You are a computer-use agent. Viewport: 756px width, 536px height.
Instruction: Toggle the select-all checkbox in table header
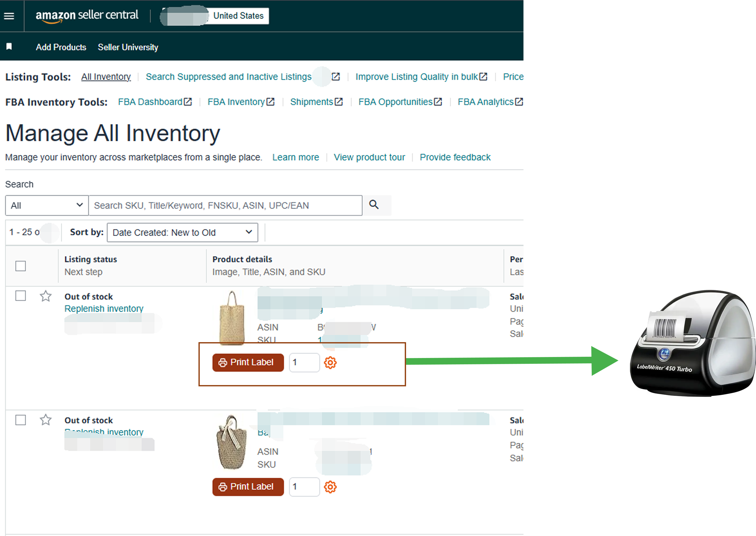tap(20, 266)
